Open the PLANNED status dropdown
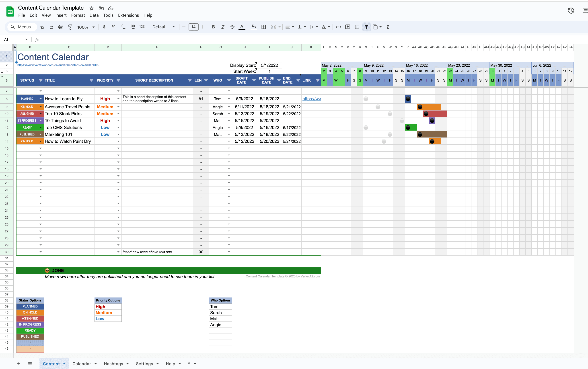 [41, 99]
